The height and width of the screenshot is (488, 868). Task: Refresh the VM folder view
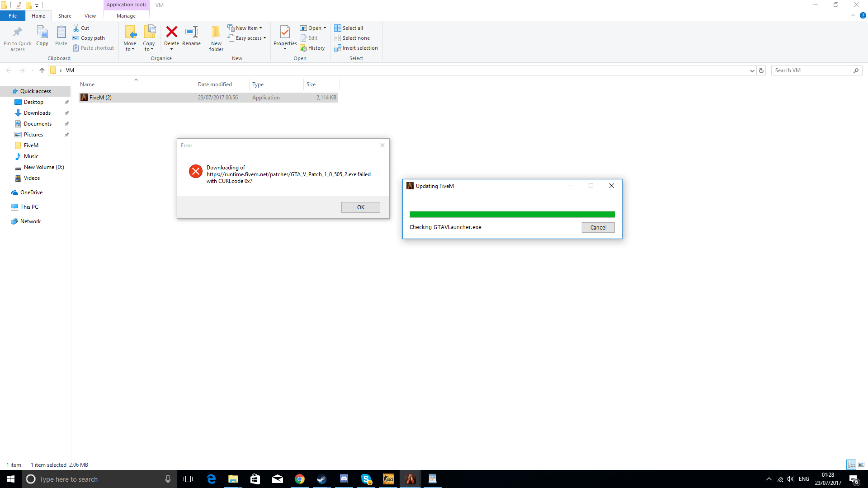pyautogui.click(x=761, y=70)
